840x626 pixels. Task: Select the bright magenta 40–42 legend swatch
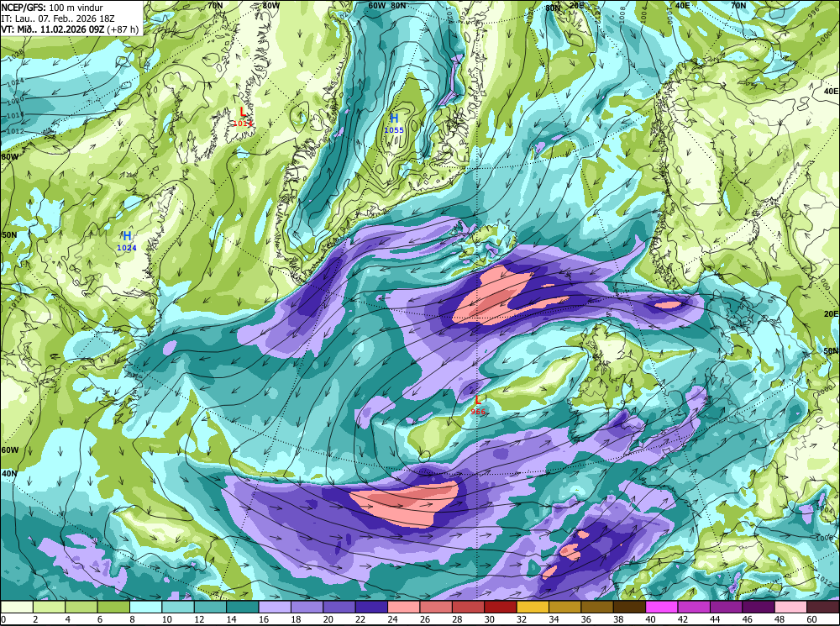662,607
